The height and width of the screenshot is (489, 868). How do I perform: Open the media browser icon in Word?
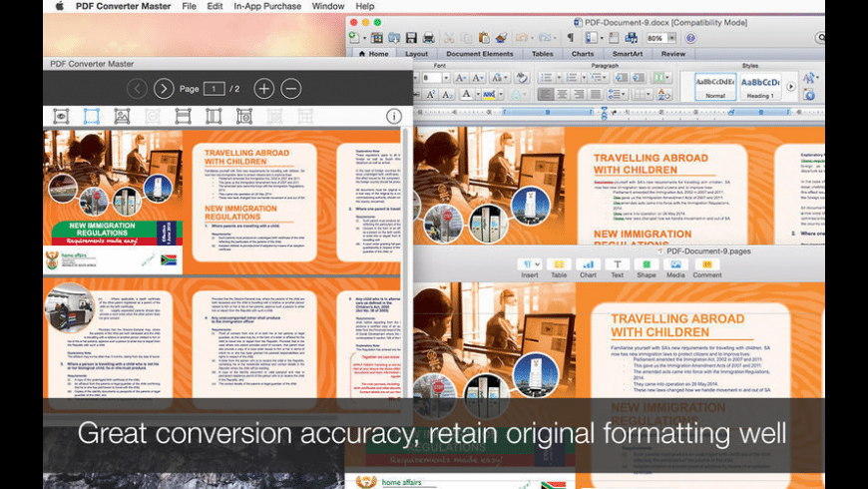click(632, 38)
